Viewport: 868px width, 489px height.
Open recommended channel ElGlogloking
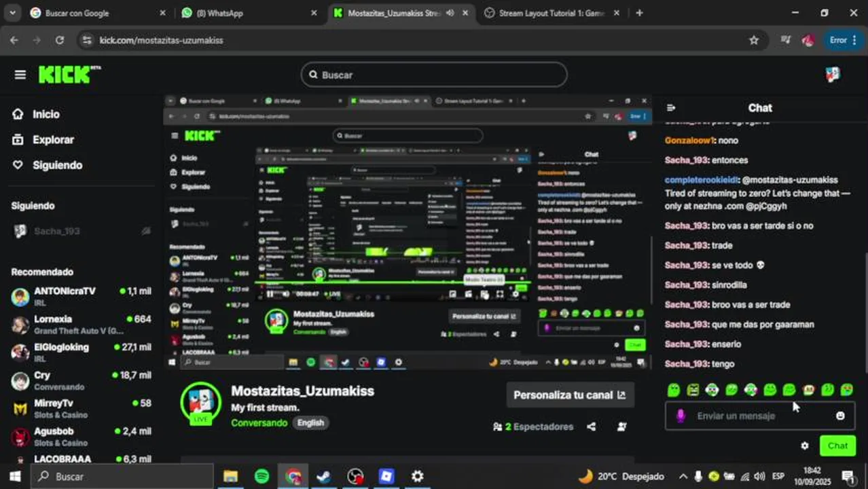pyautogui.click(x=82, y=352)
